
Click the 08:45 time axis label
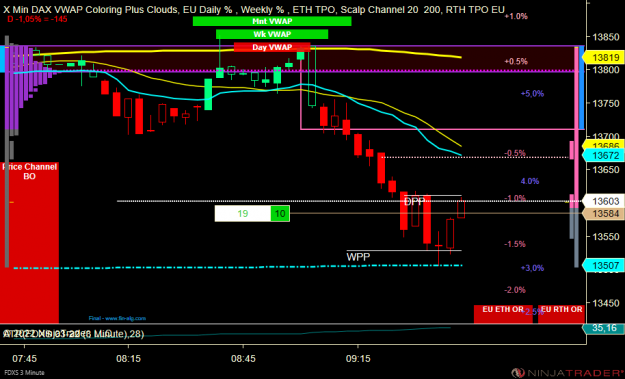tap(243, 359)
